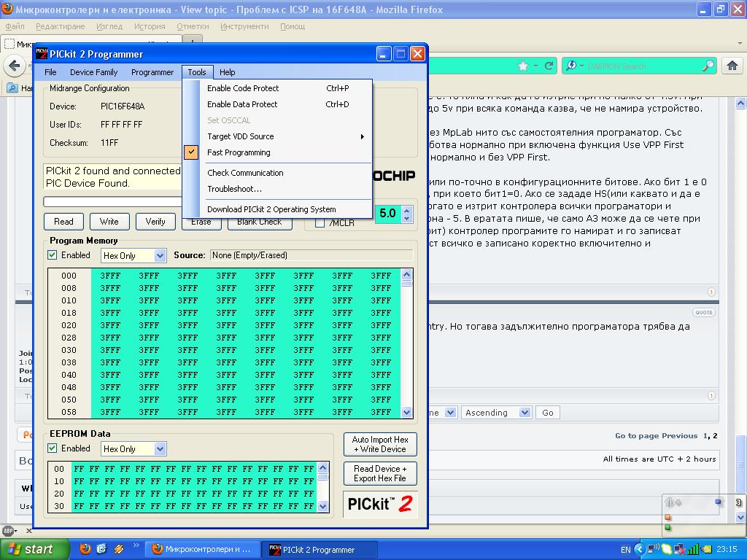Click Program Memory scrollbar down arrow

(406, 413)
